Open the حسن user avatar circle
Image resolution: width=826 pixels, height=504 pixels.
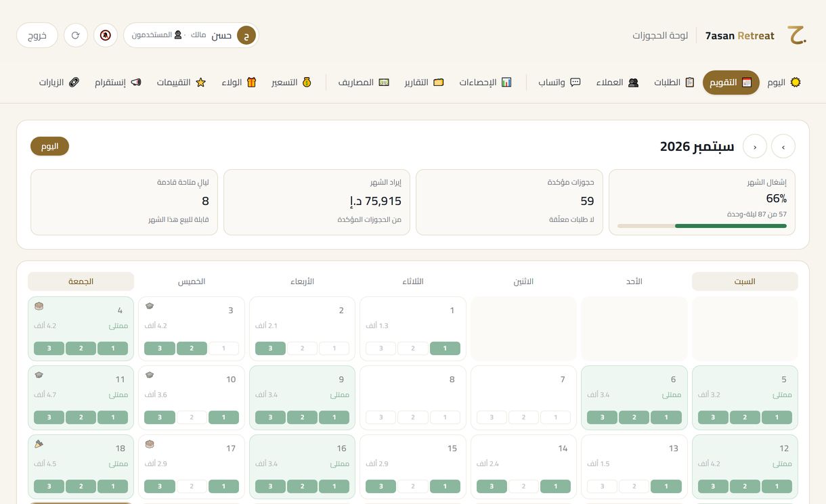pos(246,35)
